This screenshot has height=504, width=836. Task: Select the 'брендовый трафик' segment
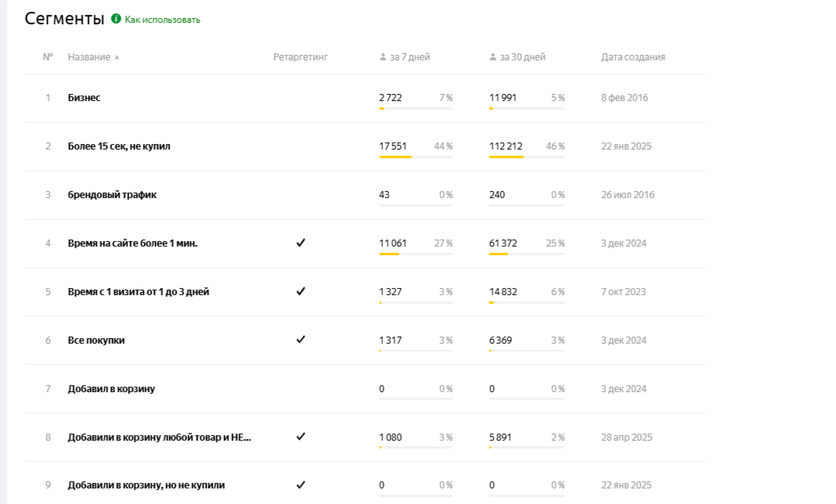pos(112,195)
